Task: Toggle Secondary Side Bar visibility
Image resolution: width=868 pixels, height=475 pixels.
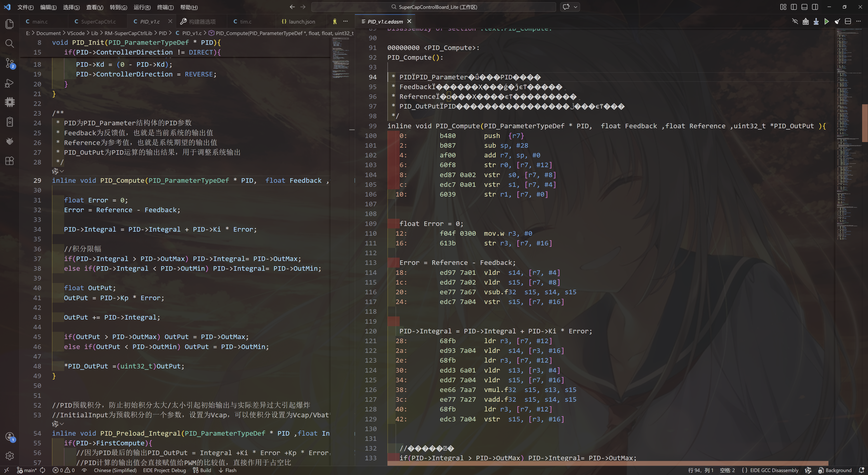Action: point(815,7)
